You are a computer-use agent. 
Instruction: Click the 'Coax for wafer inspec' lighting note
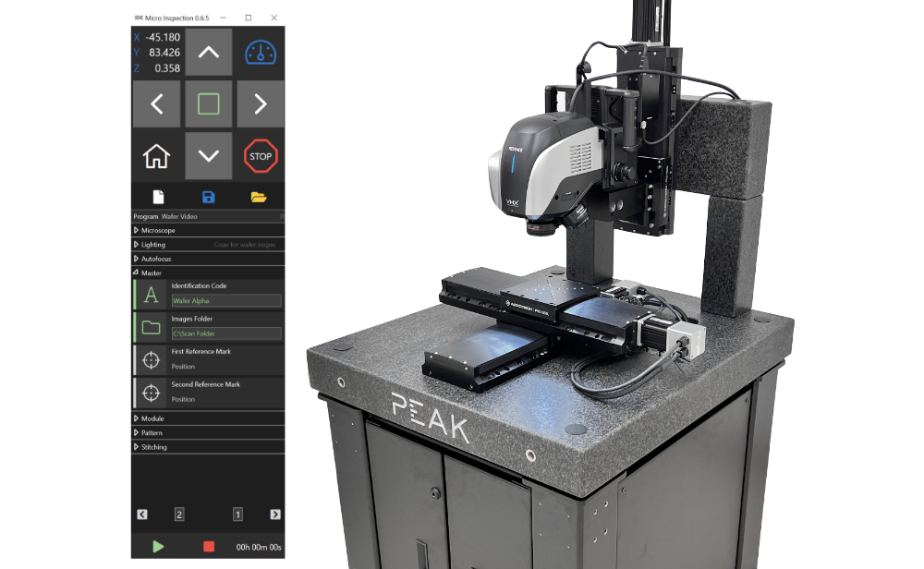pos(245,245)
